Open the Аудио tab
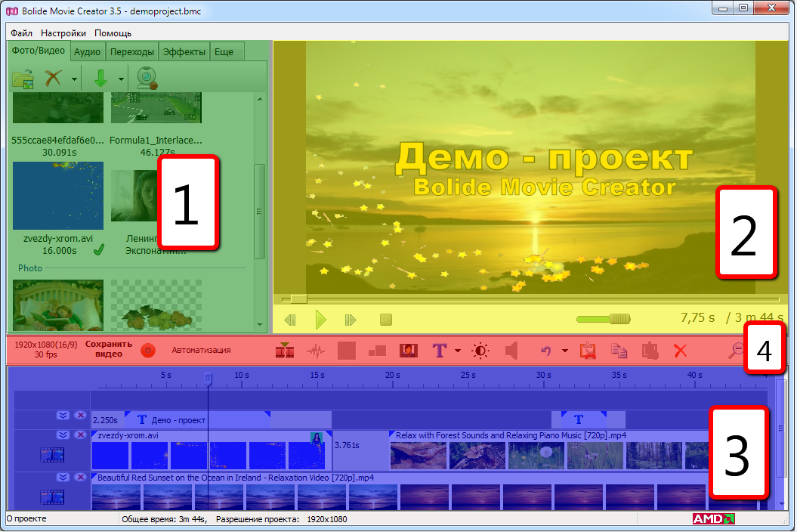The image size is (797, 532). [87, 52]
